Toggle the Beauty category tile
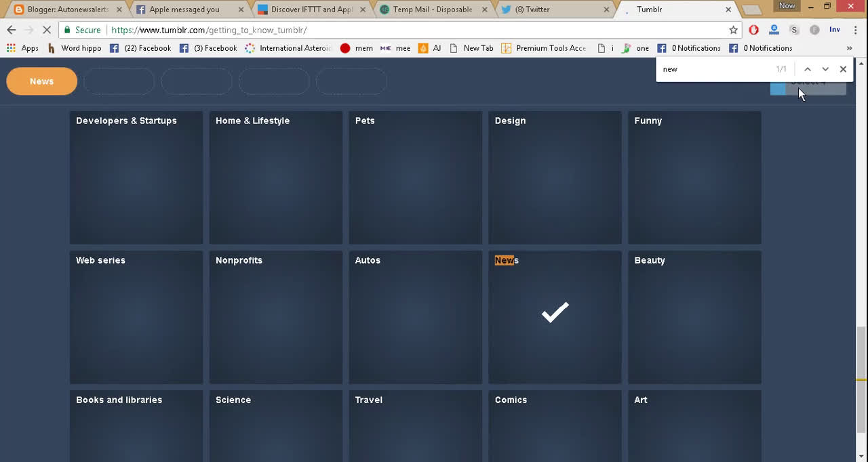Screen dimensions: 868x462 pyautogui.click(x=694, y=317)
